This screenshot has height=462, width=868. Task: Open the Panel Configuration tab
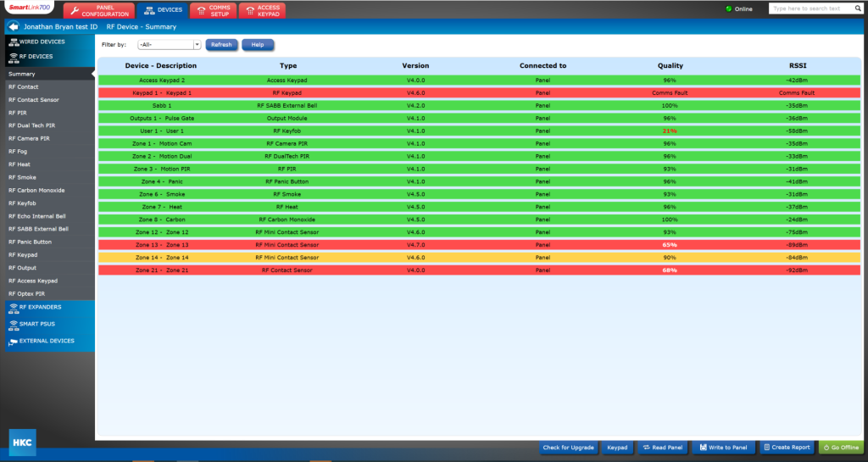pyautogui.click(x=99, y=10)
